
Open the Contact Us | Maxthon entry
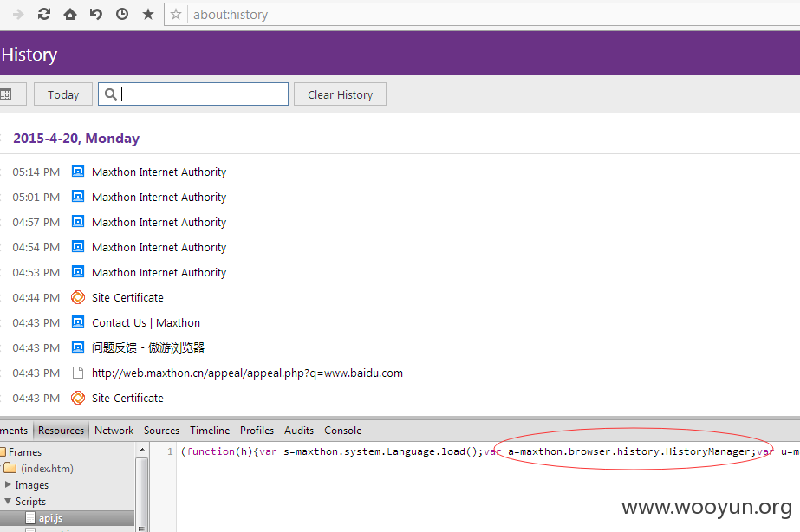pyautogui.click(x=146, y=323)
